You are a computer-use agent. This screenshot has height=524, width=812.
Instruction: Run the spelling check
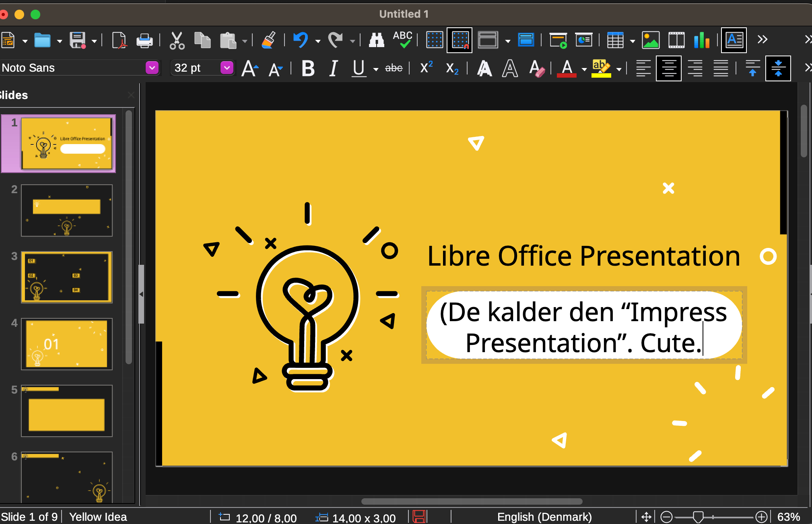402,40
